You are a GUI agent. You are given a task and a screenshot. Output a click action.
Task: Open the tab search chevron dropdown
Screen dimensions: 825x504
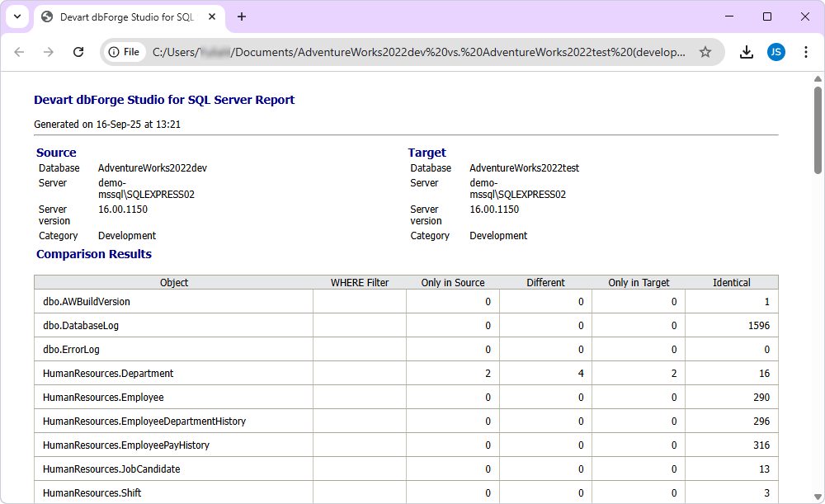pos(16,16)
